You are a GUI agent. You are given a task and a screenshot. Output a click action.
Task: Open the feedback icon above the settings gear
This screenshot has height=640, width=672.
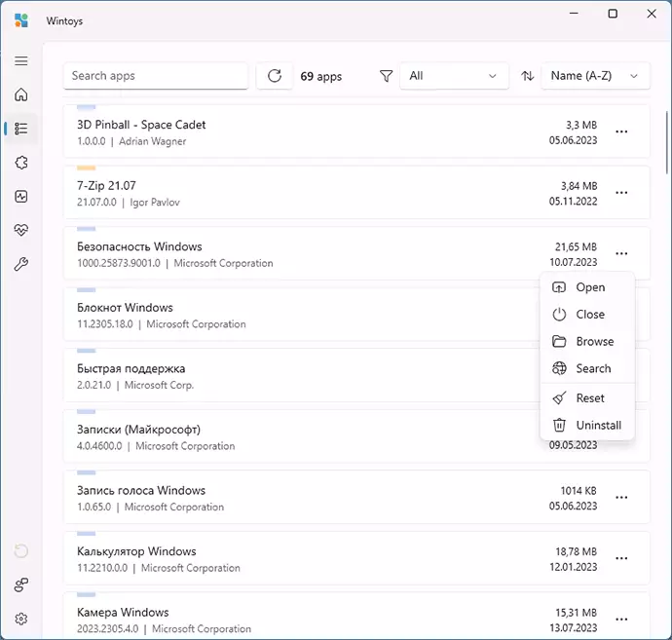point(21,584)
